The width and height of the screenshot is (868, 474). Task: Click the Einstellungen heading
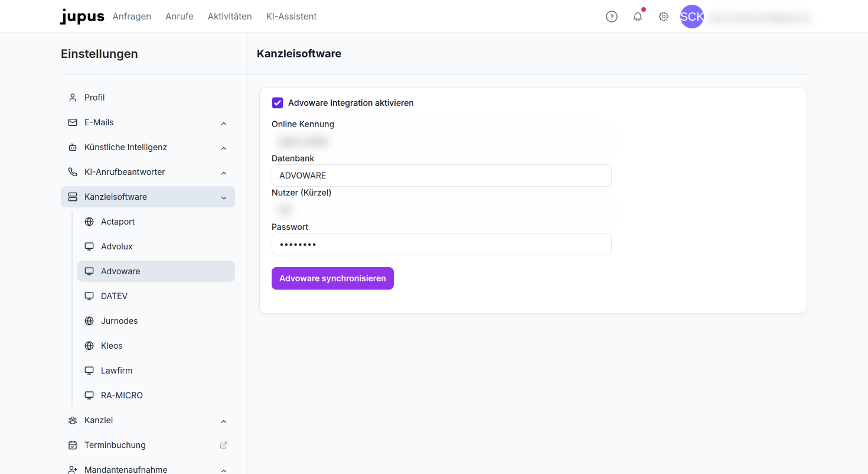click(x=99, y=54)
